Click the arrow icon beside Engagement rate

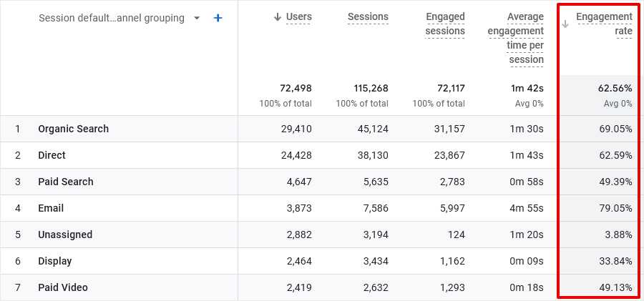click(565, 24)
